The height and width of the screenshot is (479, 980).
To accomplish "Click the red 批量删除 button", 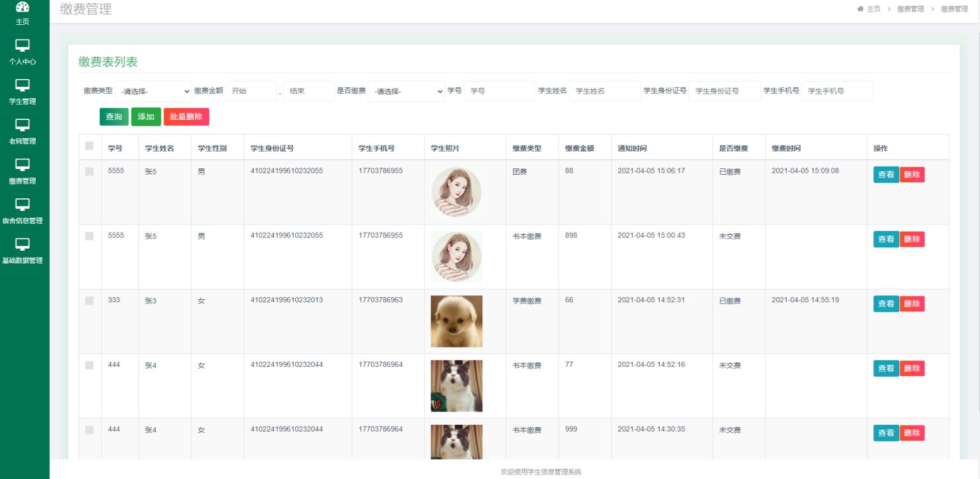I will [186, 117].
